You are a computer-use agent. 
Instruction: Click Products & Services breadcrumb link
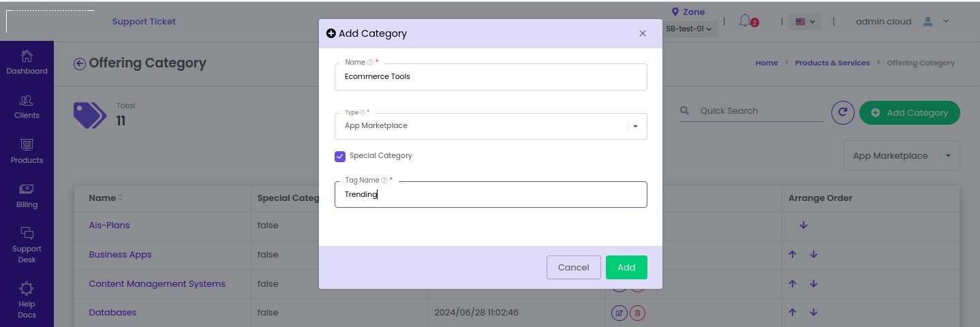(832, 63)
